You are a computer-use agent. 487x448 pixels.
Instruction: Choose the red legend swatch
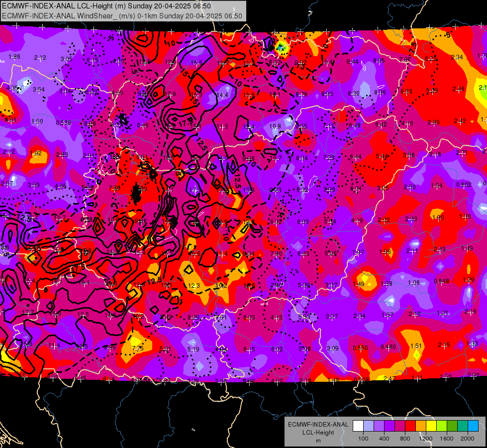pos(410,426)
